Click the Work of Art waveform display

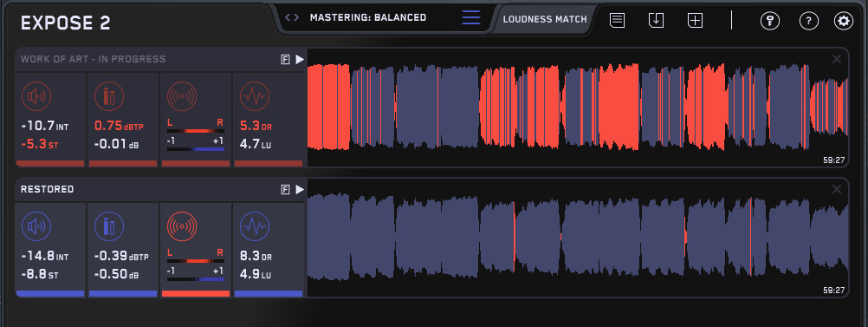point(578,108)
